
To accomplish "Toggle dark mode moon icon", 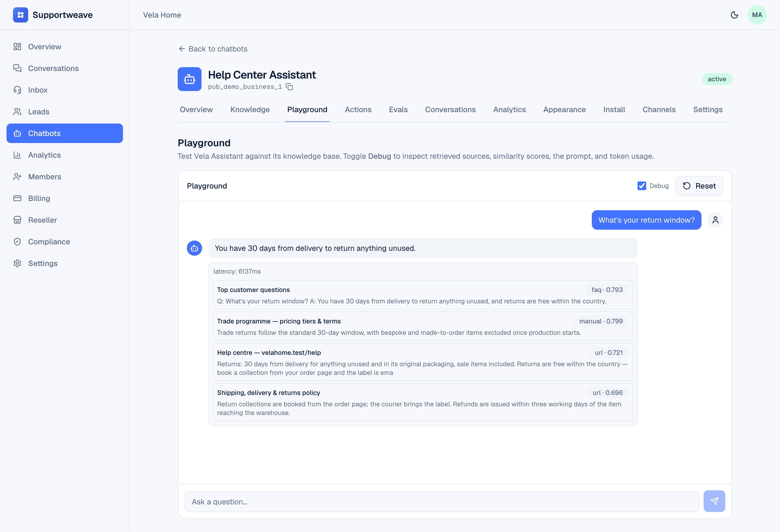I will coord(734,15).
